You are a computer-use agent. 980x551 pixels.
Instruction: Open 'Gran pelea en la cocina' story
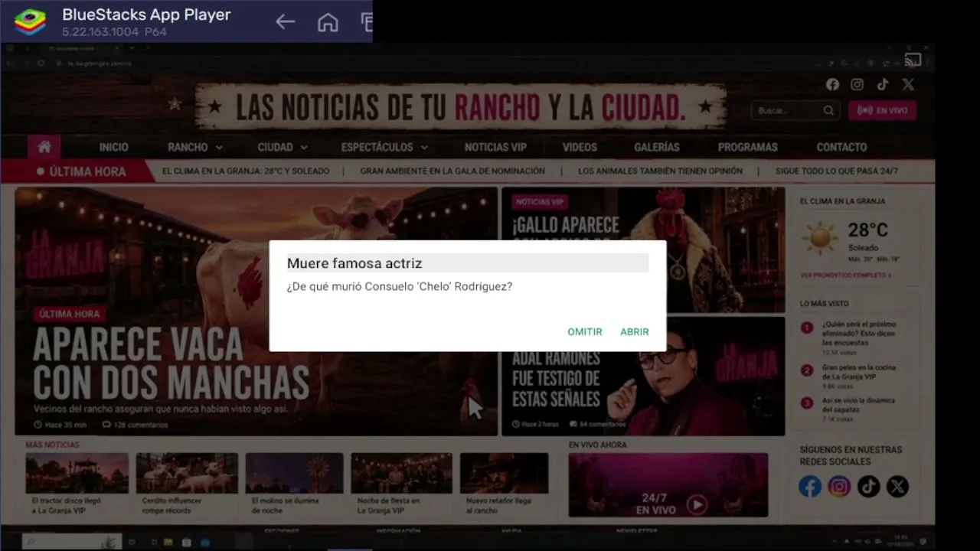(x=858, y=372)
